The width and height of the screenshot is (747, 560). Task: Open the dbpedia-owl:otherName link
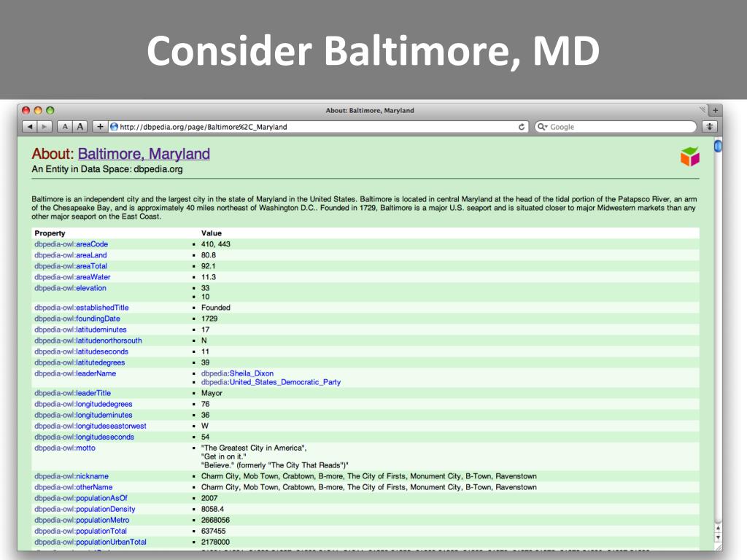(x=74, y=487)
